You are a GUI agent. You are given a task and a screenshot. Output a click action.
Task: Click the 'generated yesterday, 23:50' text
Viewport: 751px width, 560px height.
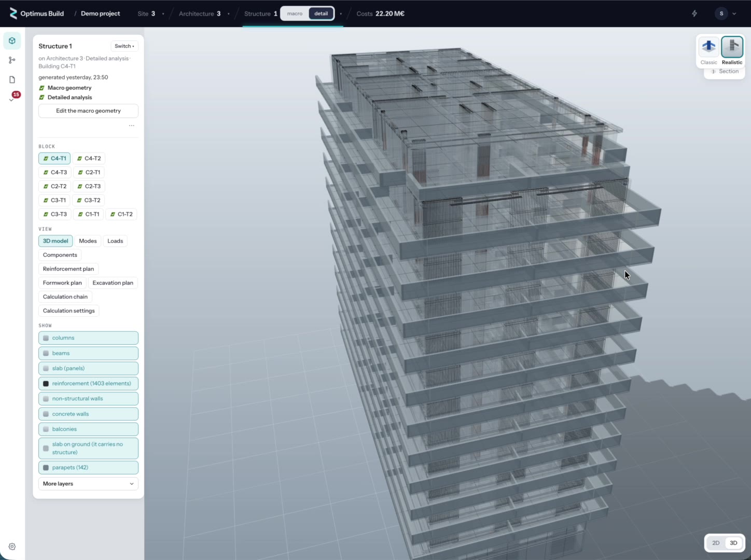(73, 77)
